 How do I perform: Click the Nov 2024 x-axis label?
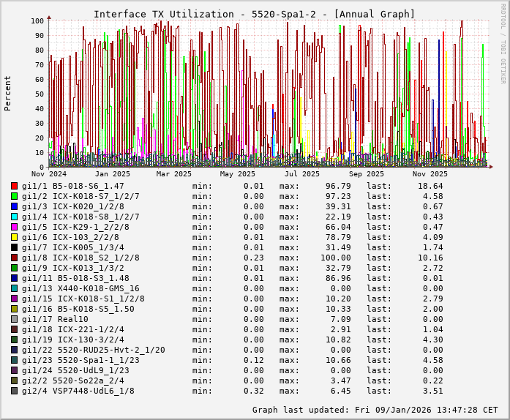pyautogui.click(x=48, y=174)
